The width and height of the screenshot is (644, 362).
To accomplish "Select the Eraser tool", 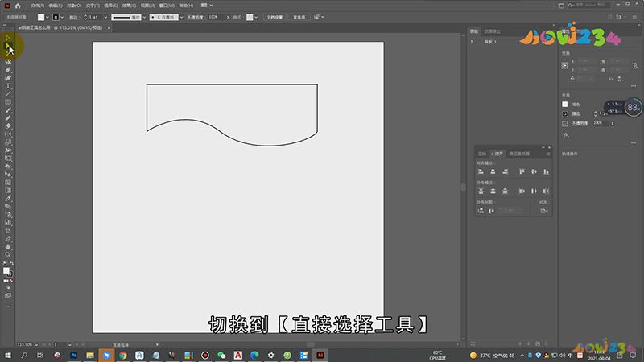I will [8, 126].
